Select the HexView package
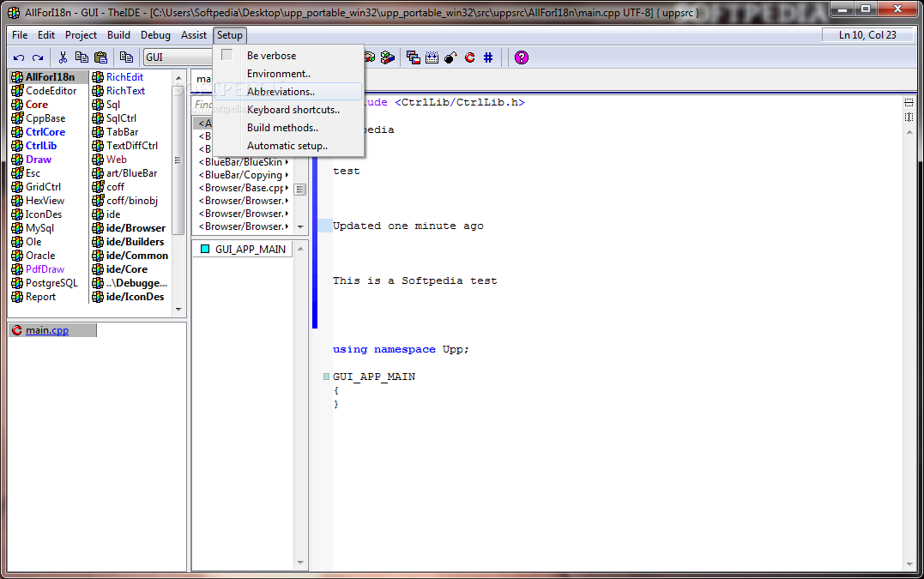Screen dimensions: 924x579 point(45,201)
